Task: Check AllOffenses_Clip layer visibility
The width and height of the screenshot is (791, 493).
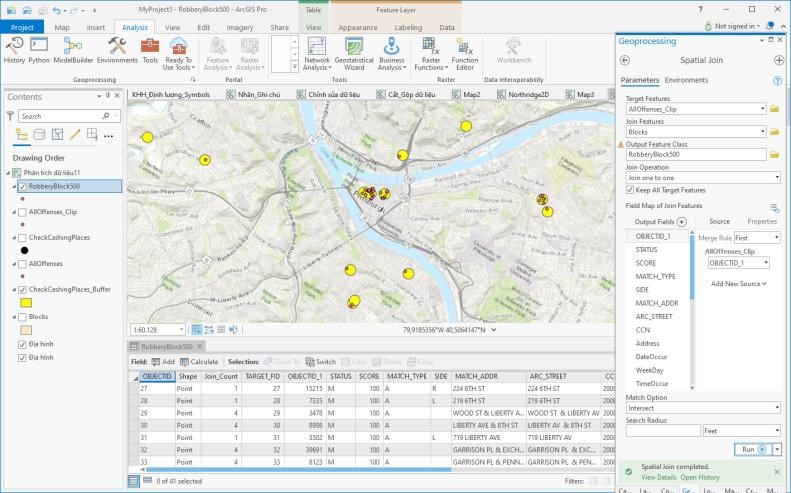Action: tap(22, 212)
